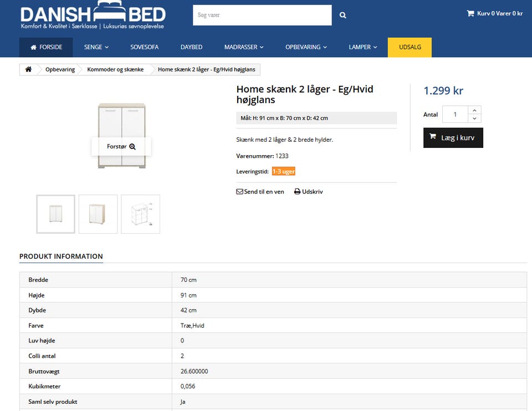Click the Saml selv produkt row label

pyautogui.click(x=53, y=402)
